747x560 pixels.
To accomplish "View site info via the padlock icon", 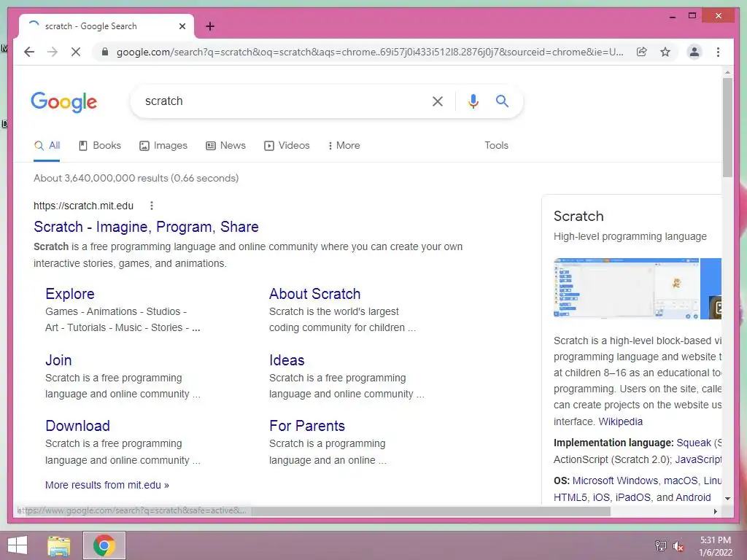I will pyautogui.click(x=105, y=52).
